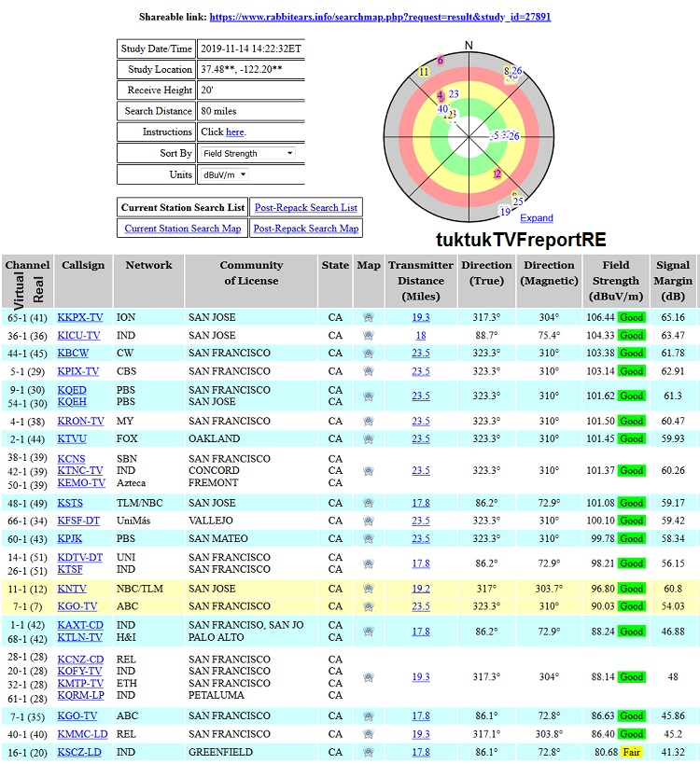Click the map icon in the KKPX-TV row
This screenshot has width=700, height=764.
(369, 318)
